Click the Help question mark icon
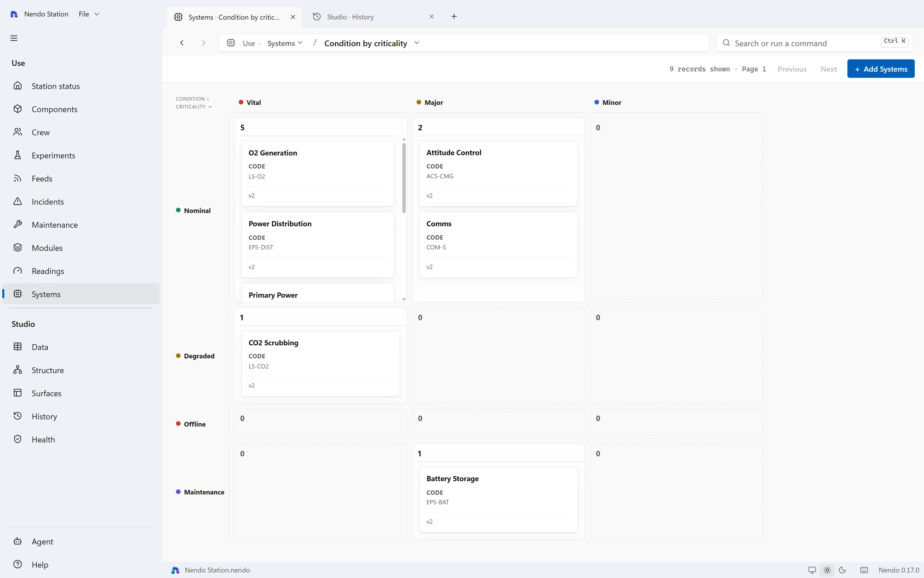924x578 pixels. [x=18, y=564]
